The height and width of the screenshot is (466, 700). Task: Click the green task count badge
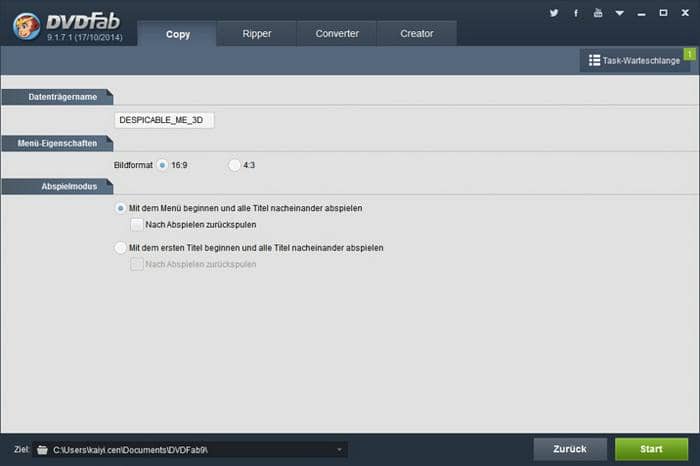tap(689, 54)
